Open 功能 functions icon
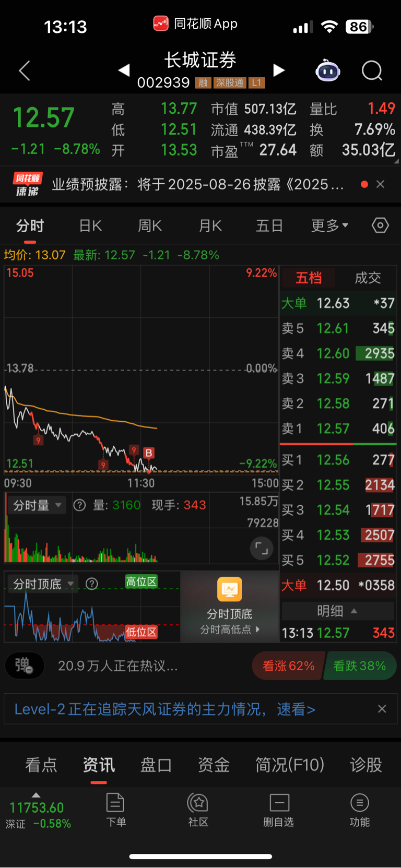Screen dimensions: 401x868 (360, 810)
